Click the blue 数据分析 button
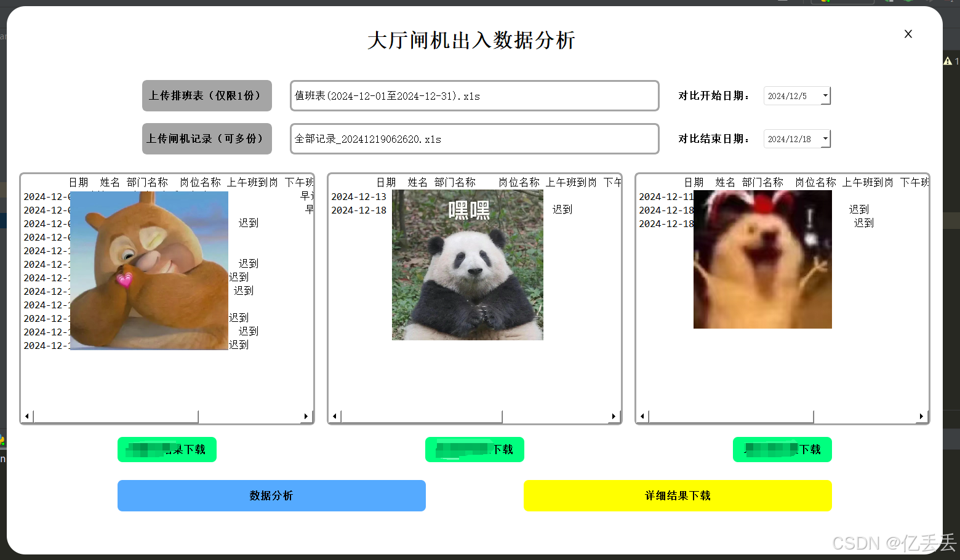This screenshot has width=960, height=560. coord(271,495)
